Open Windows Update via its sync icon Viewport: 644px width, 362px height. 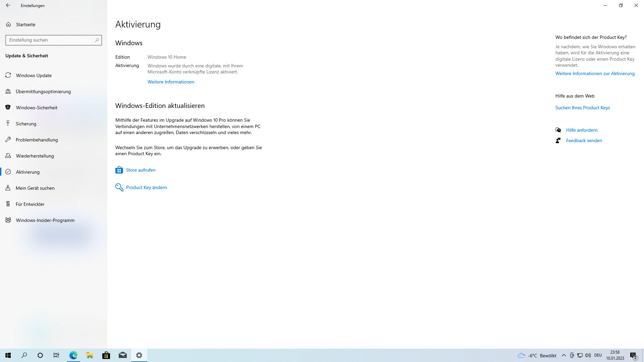pos(8,75)
